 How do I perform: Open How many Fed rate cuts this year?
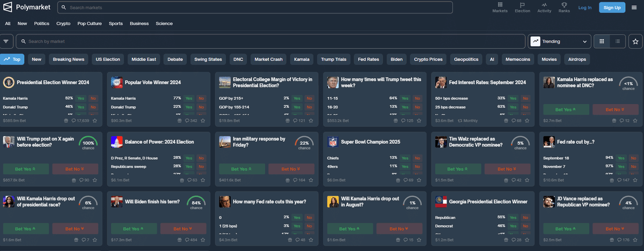pos(270,202)
